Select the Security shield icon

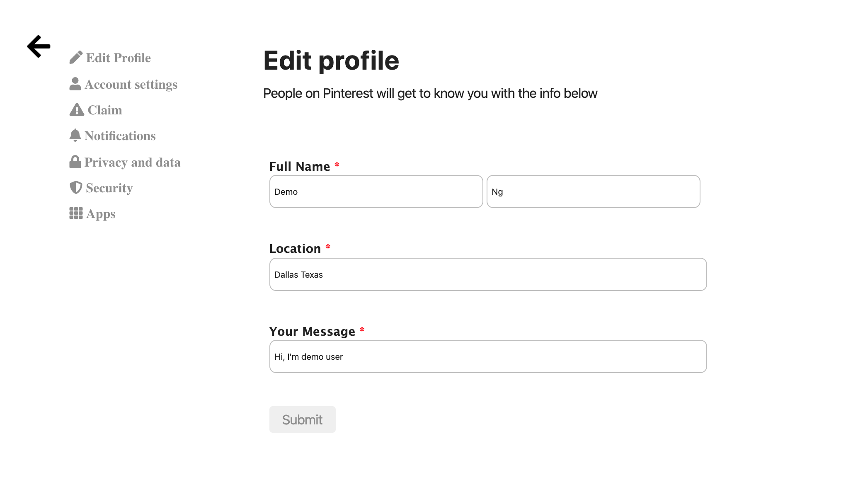point(75,187)
